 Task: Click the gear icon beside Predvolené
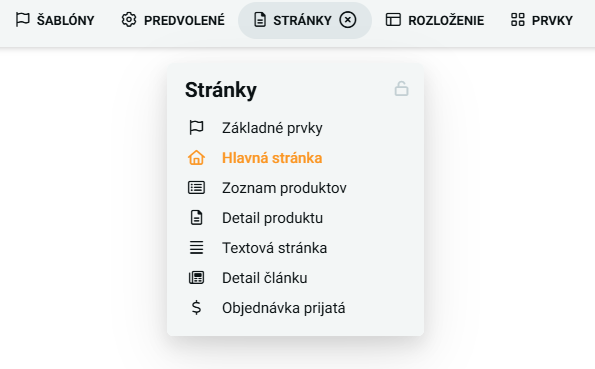click(x=129, y=20)
